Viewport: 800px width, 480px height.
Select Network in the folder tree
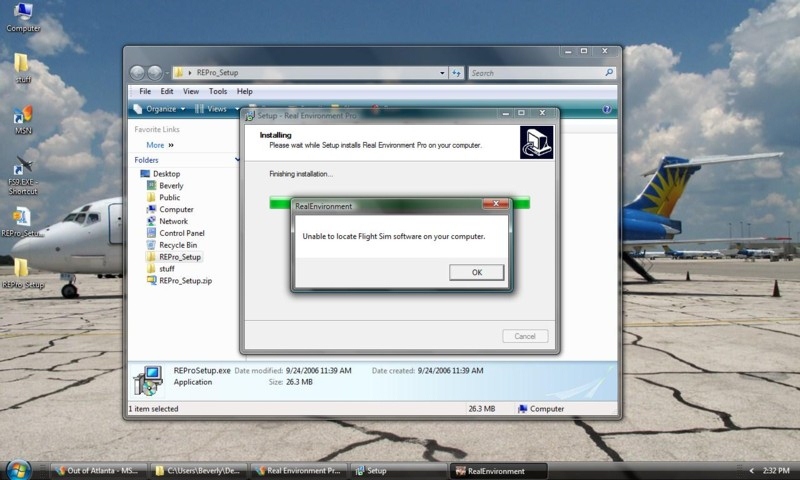pos(167,221)
